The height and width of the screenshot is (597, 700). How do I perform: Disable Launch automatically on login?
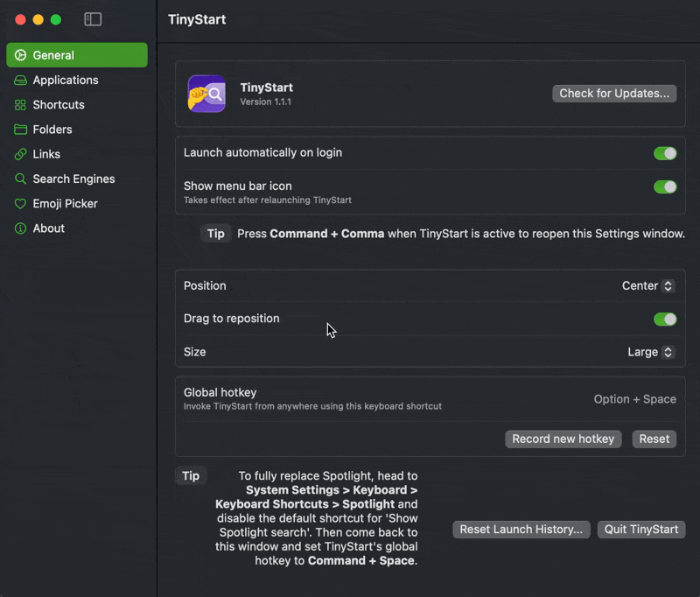coord(665,153)
